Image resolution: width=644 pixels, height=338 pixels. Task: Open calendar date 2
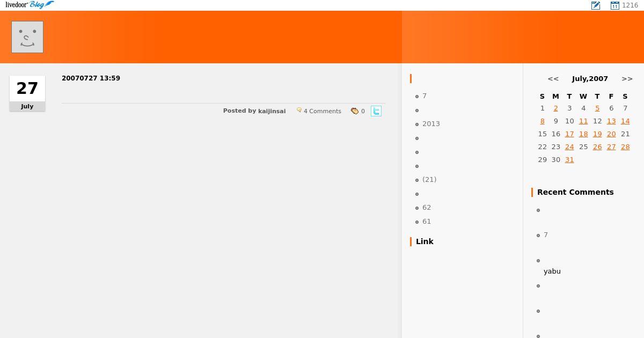pos(555,108)
